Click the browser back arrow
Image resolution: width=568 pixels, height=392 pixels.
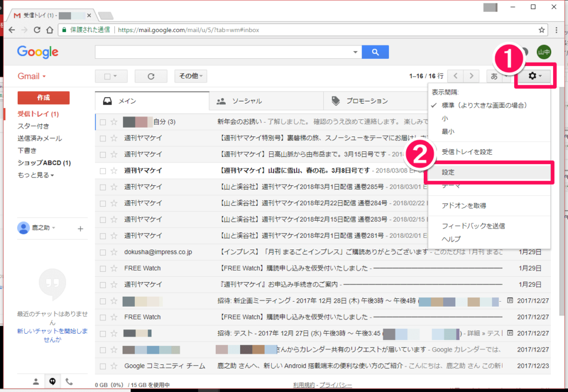tap(12, 30)
